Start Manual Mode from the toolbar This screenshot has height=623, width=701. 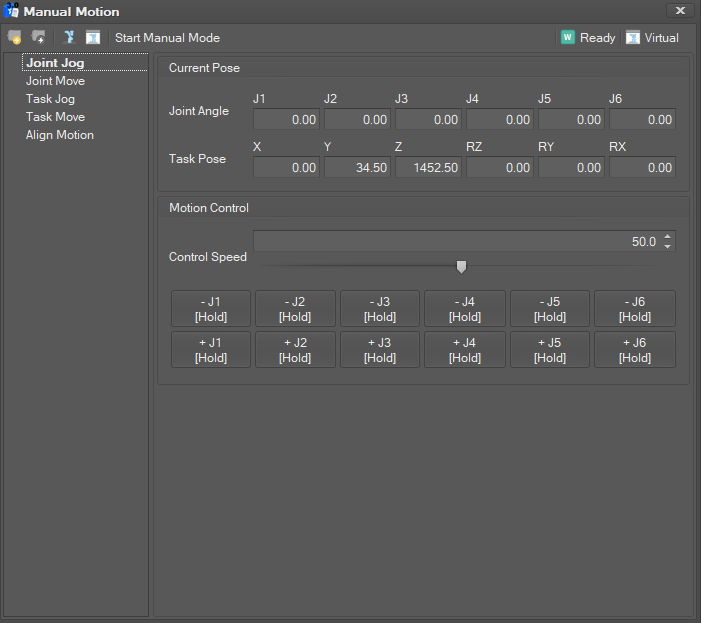167,38
